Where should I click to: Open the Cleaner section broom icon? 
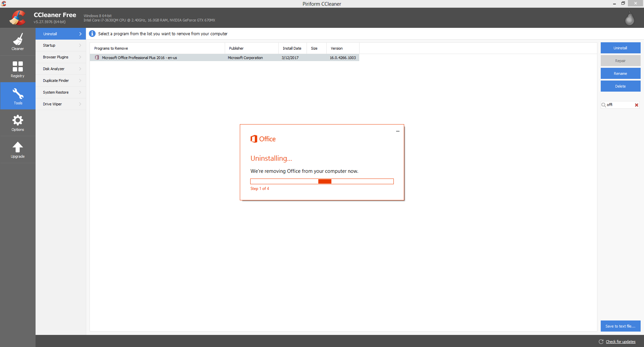[18, 40]
